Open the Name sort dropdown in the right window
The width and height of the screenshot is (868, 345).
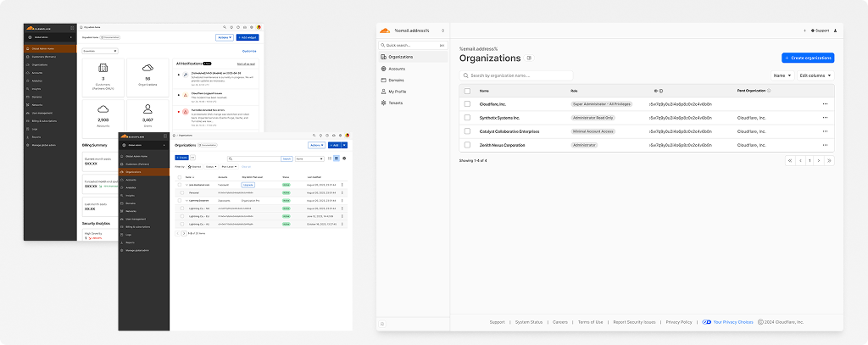click(x=782, y=75)
